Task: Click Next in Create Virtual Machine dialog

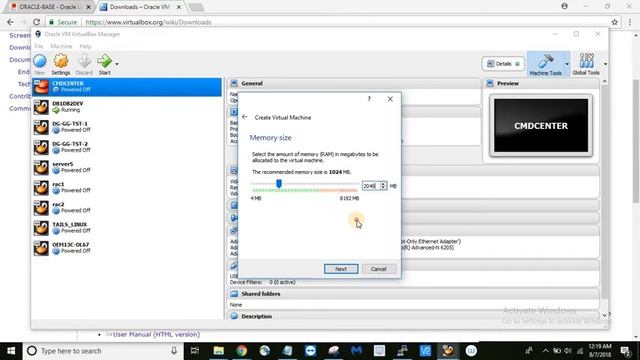Action: click(x=341, y=269)
